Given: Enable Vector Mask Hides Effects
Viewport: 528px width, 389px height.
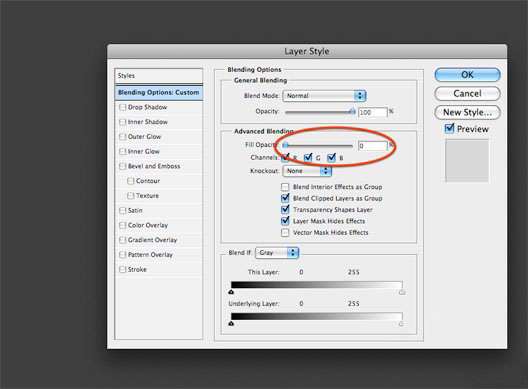Looking at the screenshot, I should click(x=285, y=233).
